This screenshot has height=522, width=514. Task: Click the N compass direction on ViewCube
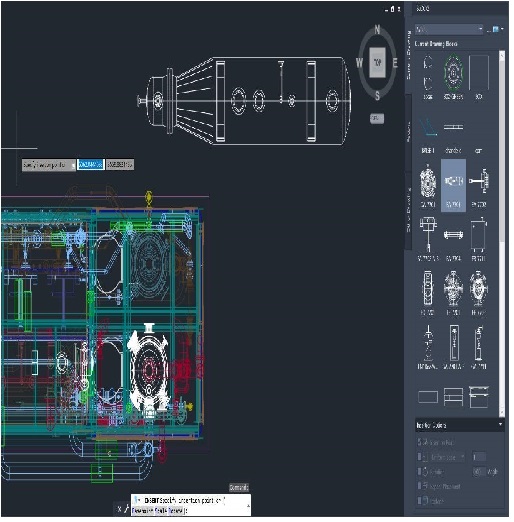click(x=377, y=30)
